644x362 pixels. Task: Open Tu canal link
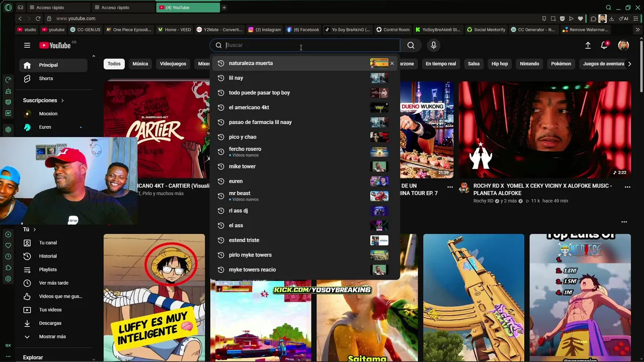pyautogui.click(x=54, y=243)
